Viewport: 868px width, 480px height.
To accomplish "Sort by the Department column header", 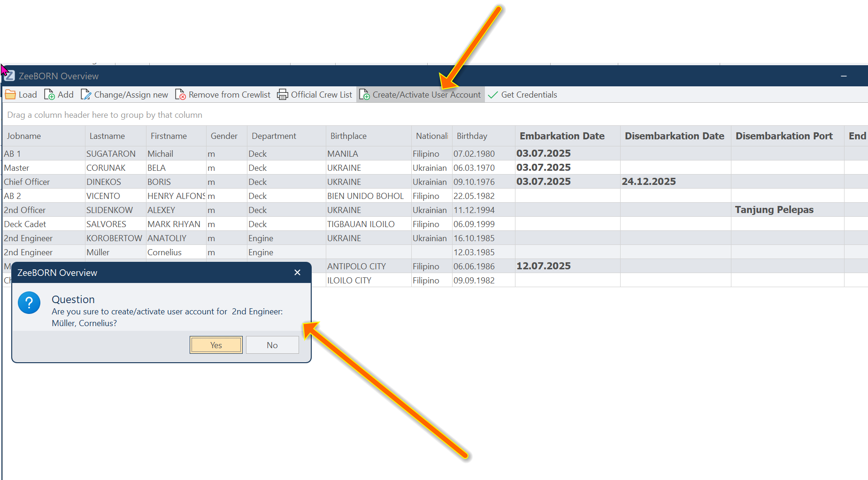I will coord(286,136).
